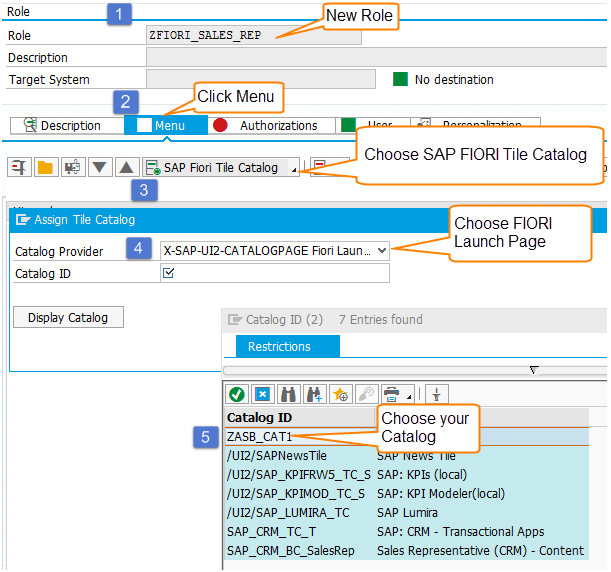Click SAP: KPIs (local) description cell
The height and width of the screenshot is (572, 611).
coord(422,475)
